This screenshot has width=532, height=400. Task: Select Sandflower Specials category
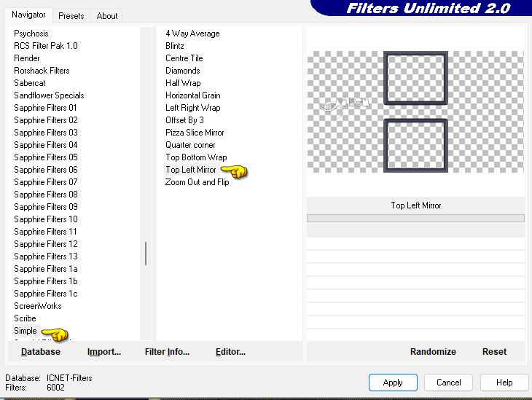49,95
